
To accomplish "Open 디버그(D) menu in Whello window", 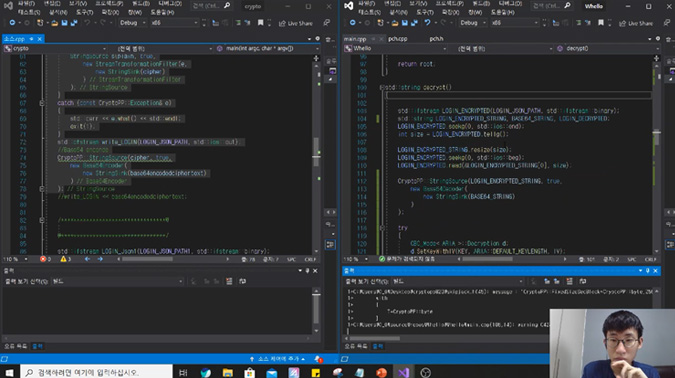I will coord(510,3).
